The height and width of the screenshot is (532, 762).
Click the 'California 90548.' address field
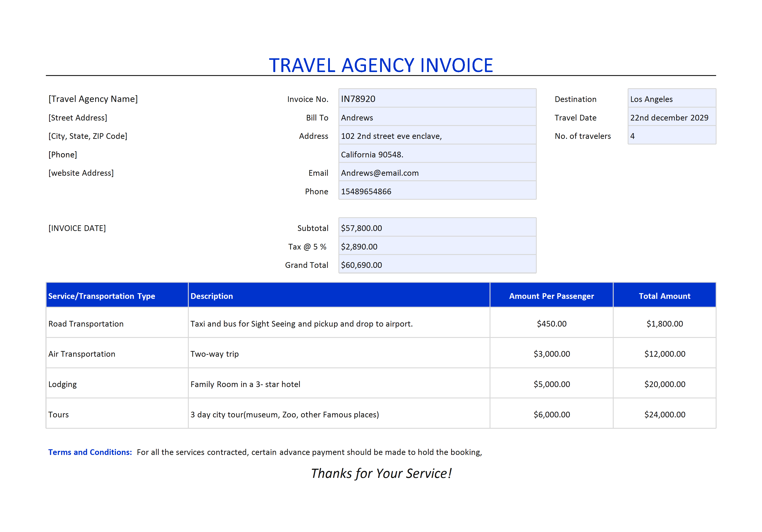tap(437, 153)
